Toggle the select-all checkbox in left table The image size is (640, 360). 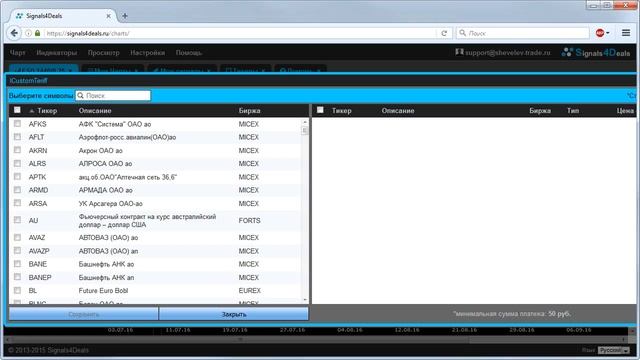coord(17,110)
